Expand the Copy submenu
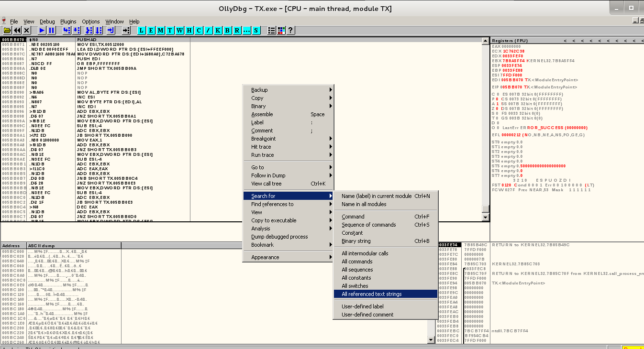The height and width of the screenshot is (349, 644). (288, 98)
